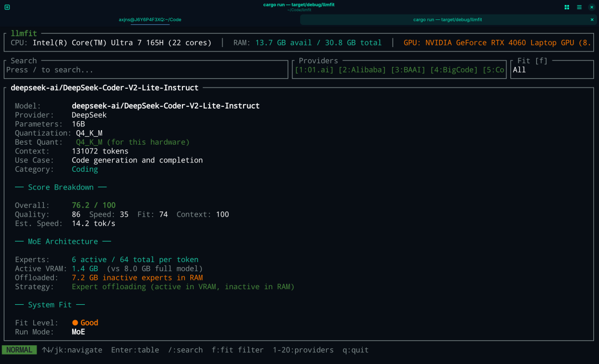Viewport: 599px width, 364px height.
Task: Click the Est. Speed value '14.2 tok/s'
Action: (94, 224)
